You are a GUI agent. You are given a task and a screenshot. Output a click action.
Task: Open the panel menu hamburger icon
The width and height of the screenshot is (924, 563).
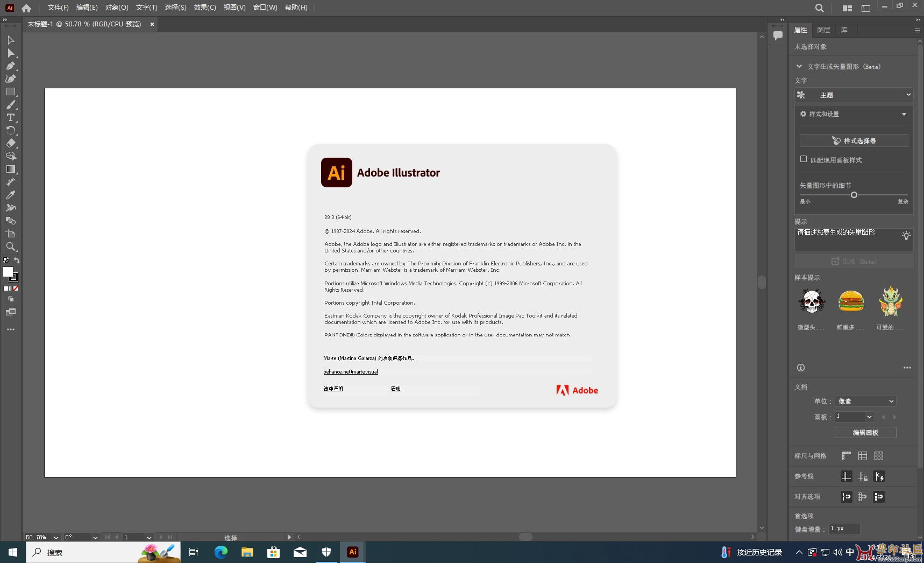(x=917, y=31)
